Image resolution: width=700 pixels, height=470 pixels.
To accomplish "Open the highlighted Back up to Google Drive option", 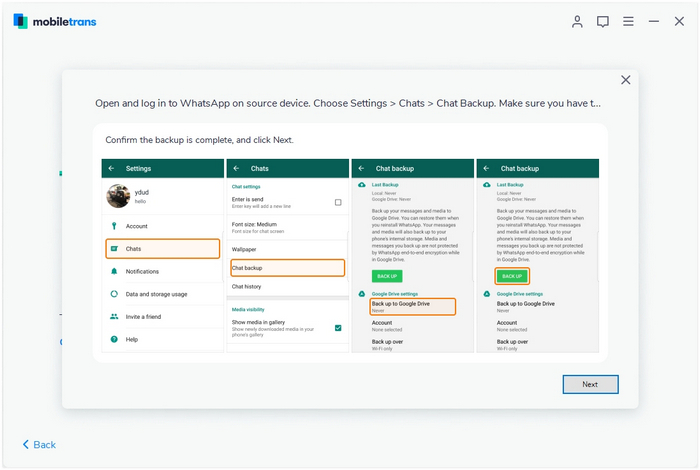I will pos(412,306).
